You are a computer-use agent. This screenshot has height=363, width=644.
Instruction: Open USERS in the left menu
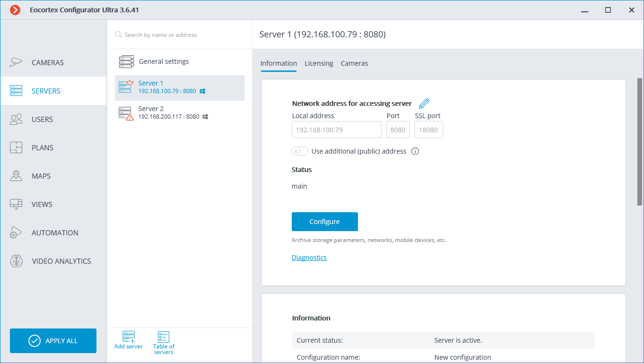coord(53,119)
